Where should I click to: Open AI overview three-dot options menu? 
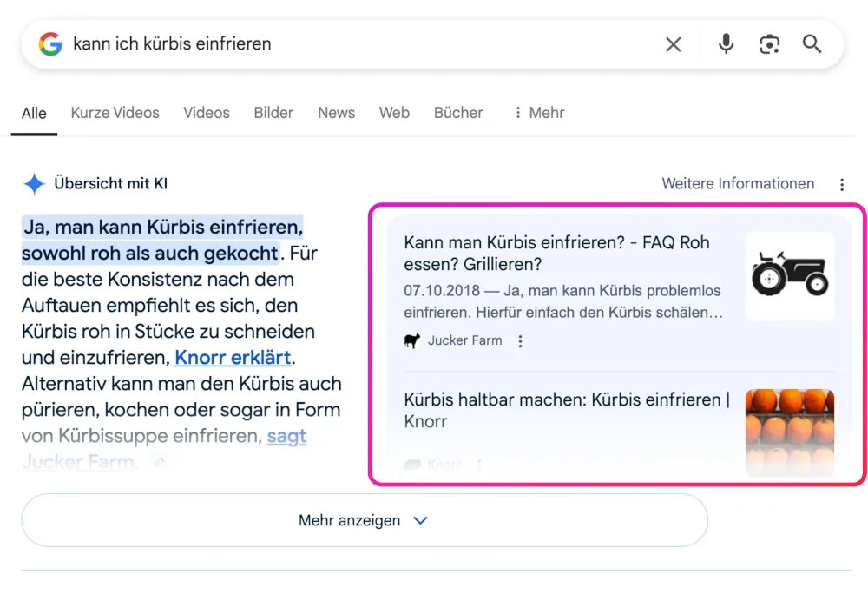pos(841,184)
